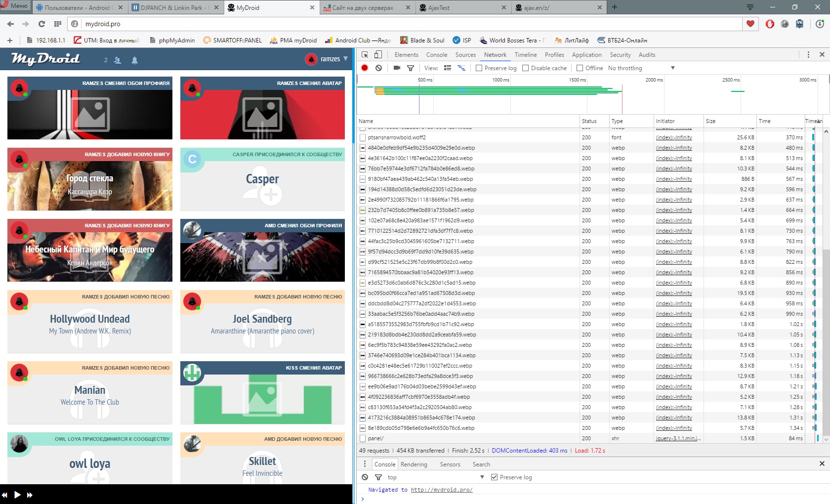Go to previous track in bottom player

pyautogui.click(x=4, y=495)
